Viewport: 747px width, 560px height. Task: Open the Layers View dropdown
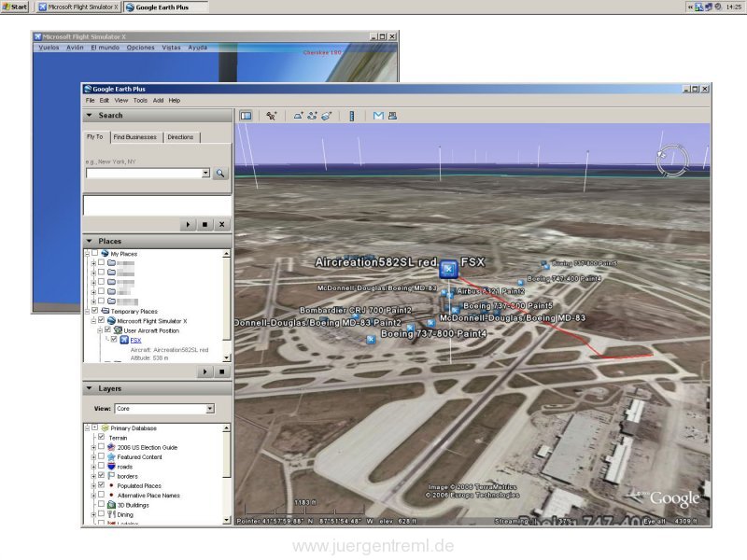[x=210, y=409]
